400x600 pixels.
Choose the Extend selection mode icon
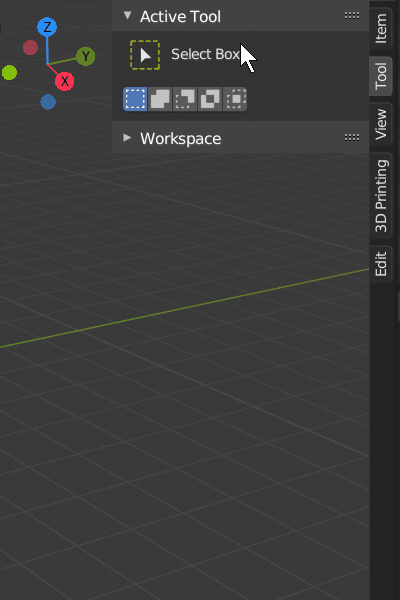tap(160, 99)
